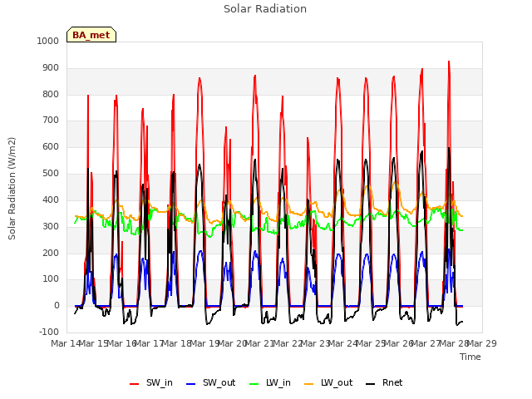Click the BA_met annotation label
The height and width of the screenshot is (399, 532).
tap(91, 35)
